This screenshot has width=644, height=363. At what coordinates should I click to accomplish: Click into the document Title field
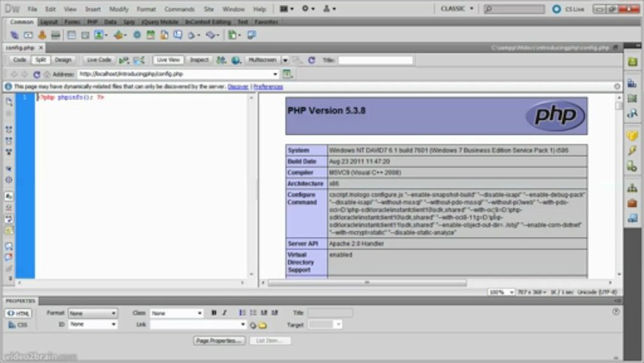(375, 60)
